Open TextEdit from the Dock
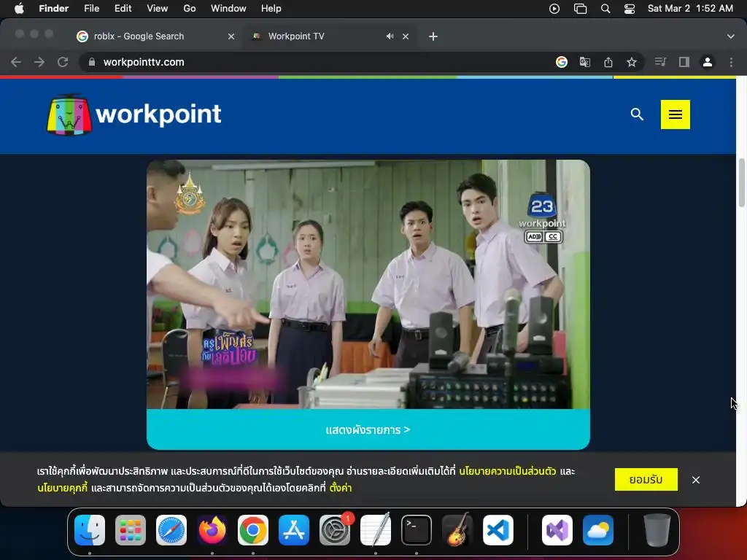 (376, 530)
